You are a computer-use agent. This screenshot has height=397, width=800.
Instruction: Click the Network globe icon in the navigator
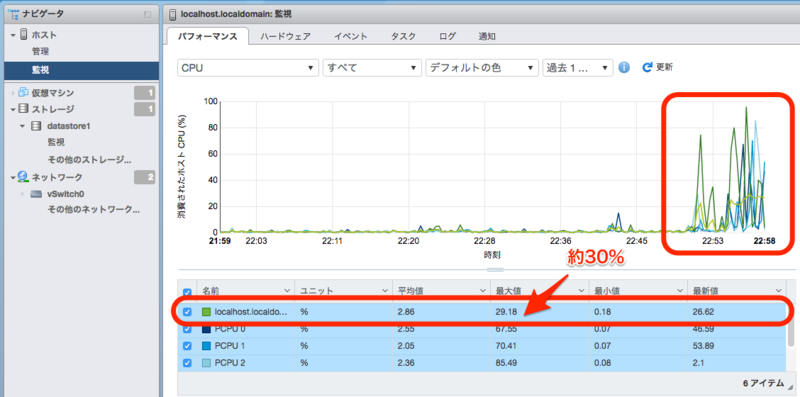23,177
